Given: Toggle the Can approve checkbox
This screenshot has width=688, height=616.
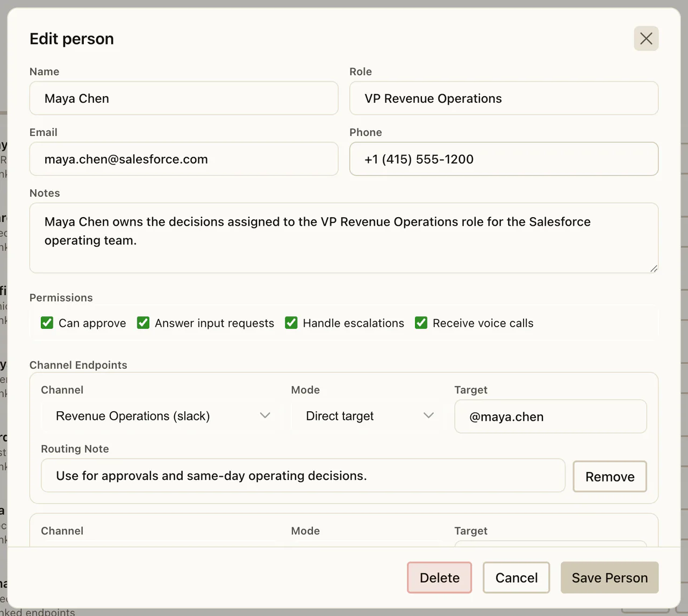Looking at the screenshot, I should [47, 323].
